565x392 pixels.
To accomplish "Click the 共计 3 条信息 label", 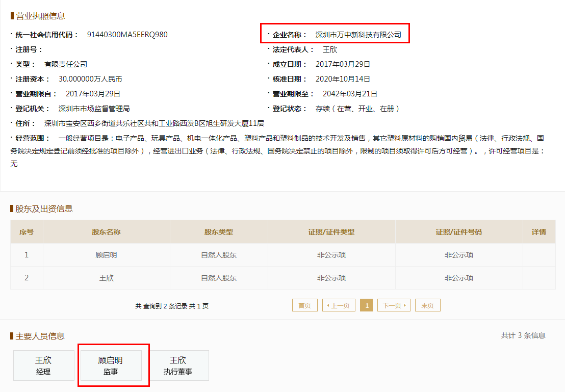I will pyautogui.click(x=523, y=334).
